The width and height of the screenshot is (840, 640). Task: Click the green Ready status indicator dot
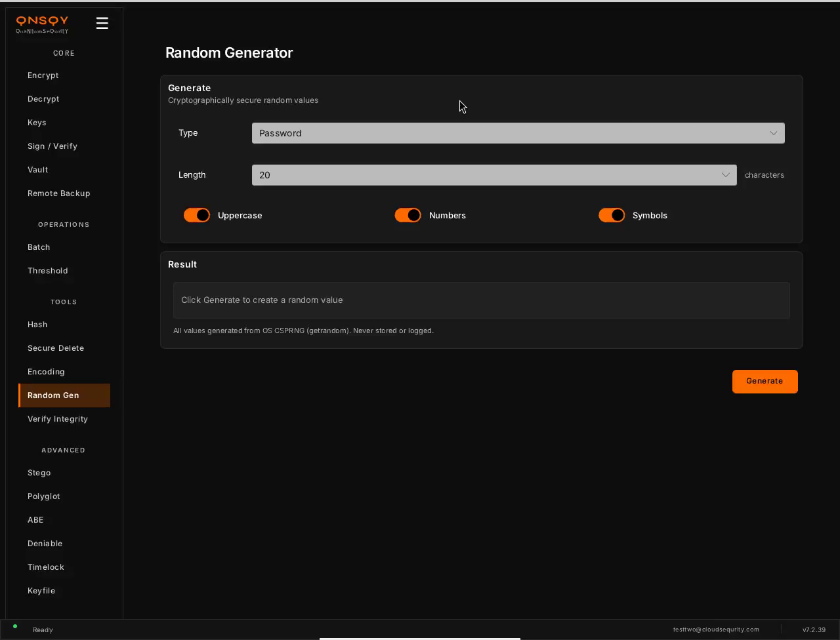(15, 626)
